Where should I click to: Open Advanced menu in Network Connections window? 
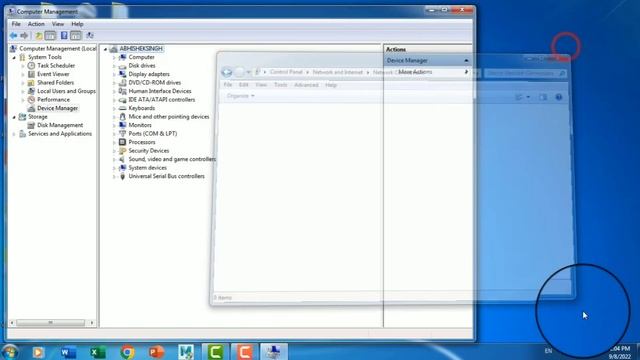pos(306,85)
